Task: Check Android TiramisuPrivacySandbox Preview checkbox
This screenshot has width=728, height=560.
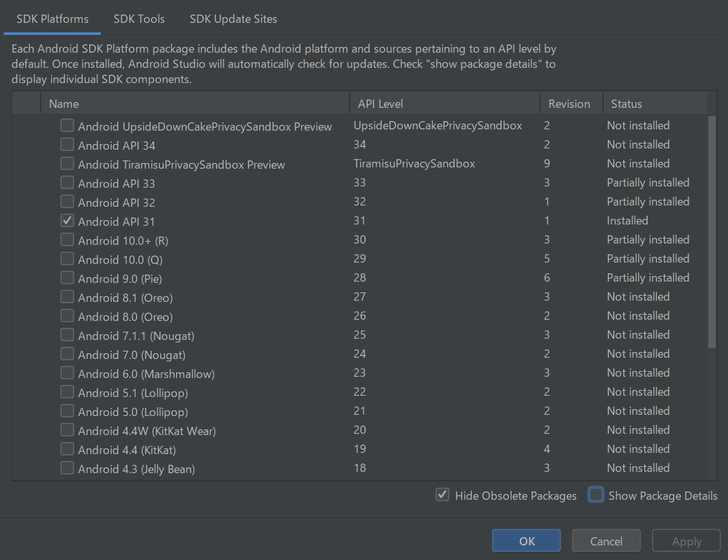Action: tap(67, 164)
